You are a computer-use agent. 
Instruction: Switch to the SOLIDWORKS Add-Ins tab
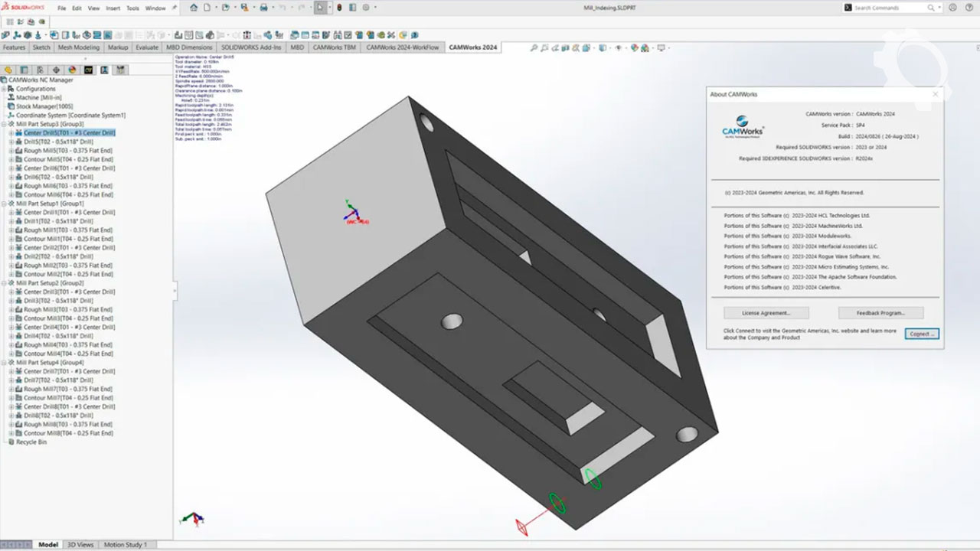point(251,47)
